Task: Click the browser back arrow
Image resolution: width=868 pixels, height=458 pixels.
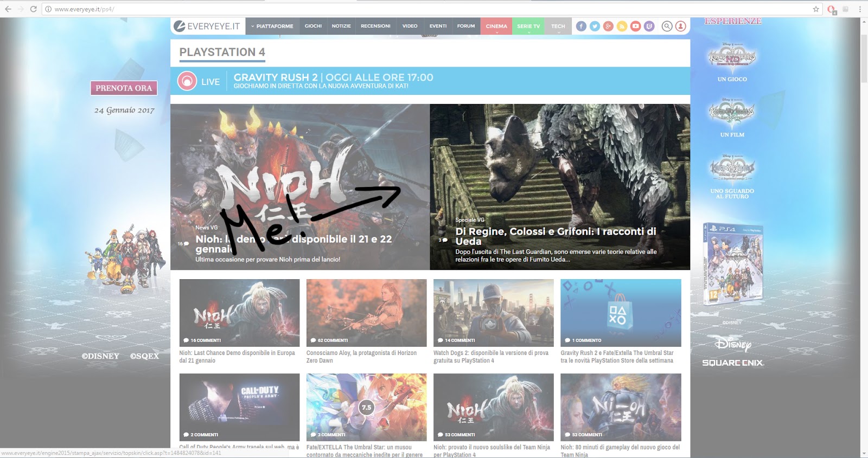Action: coord(8,9)
